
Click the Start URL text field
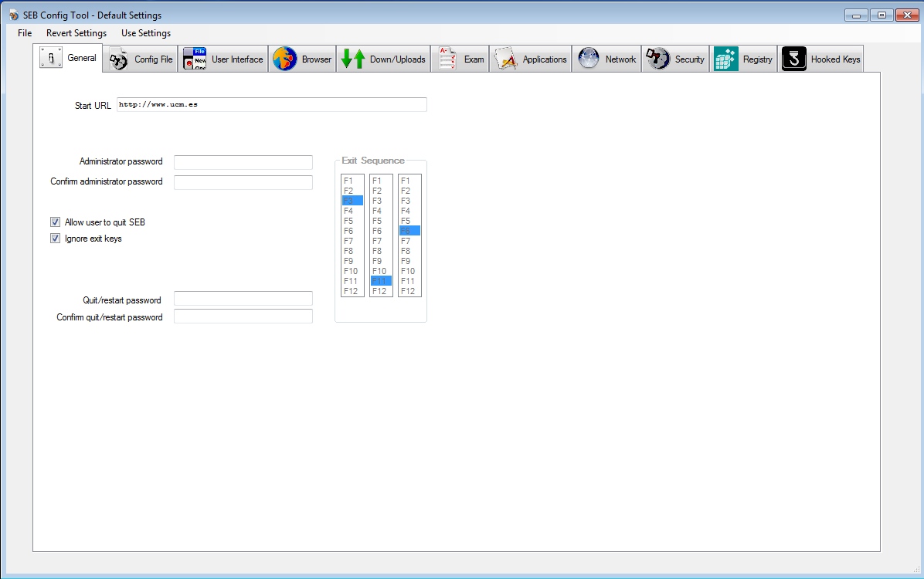coord(271,105)
